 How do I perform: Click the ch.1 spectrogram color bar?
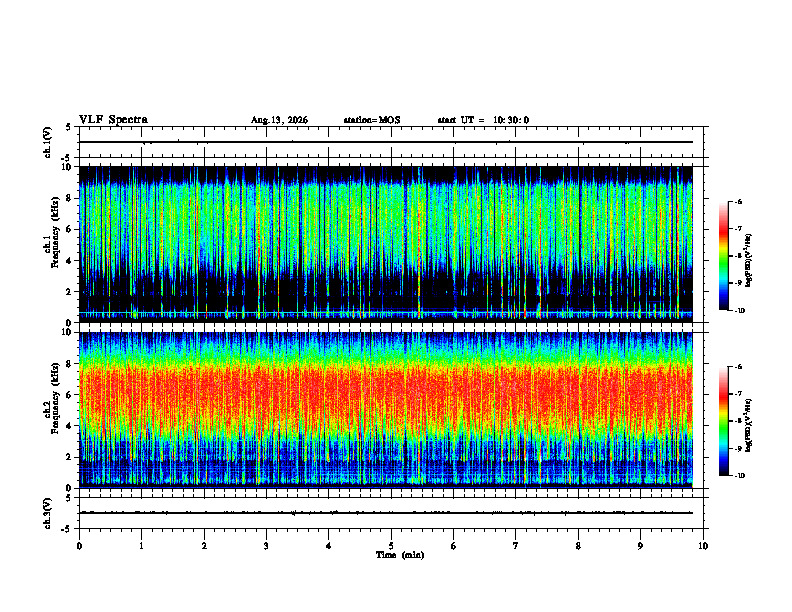[723, 256]
